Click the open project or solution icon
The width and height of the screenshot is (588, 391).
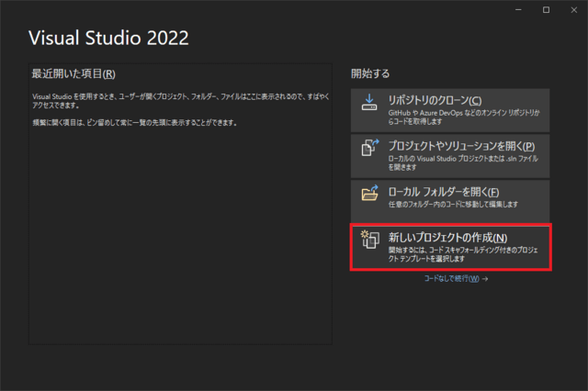point(369,151)
